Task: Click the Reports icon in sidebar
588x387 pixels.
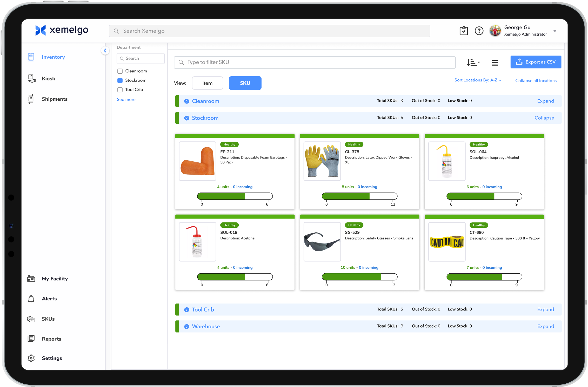Action: (x=31, y=339)
